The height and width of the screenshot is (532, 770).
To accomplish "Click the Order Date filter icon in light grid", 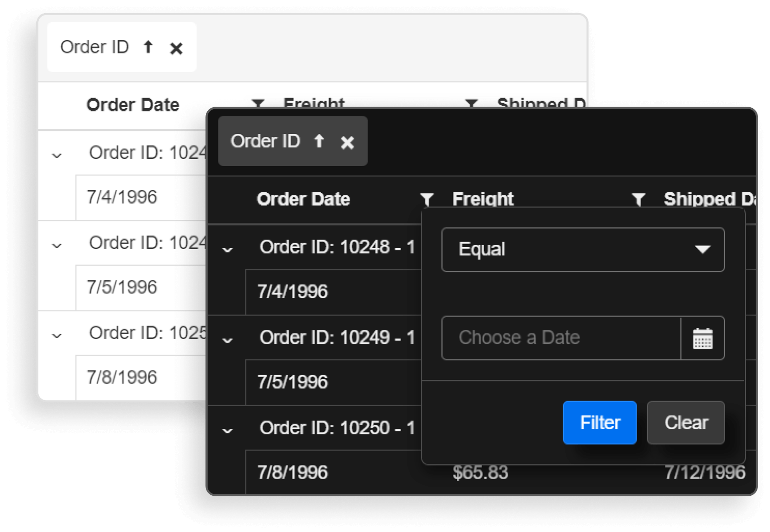I will (x=258, y=103).
